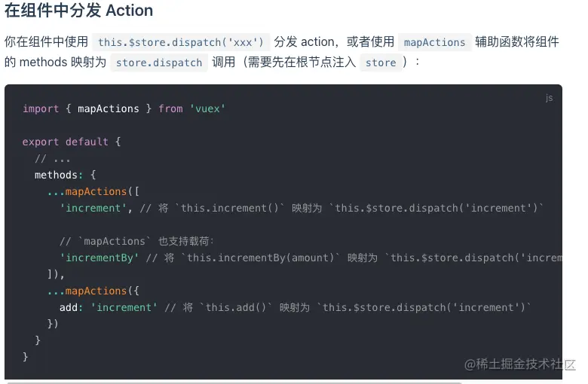Click the mapActions inline code in the paragraph
Viewport: 588px width, 384px height.
434,42
